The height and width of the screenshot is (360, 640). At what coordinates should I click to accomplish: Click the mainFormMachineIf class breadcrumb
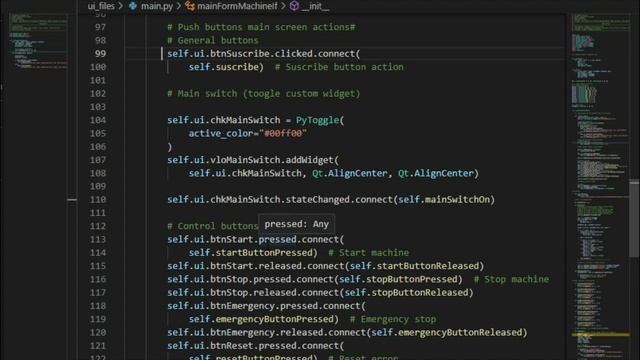coord(237,6)
